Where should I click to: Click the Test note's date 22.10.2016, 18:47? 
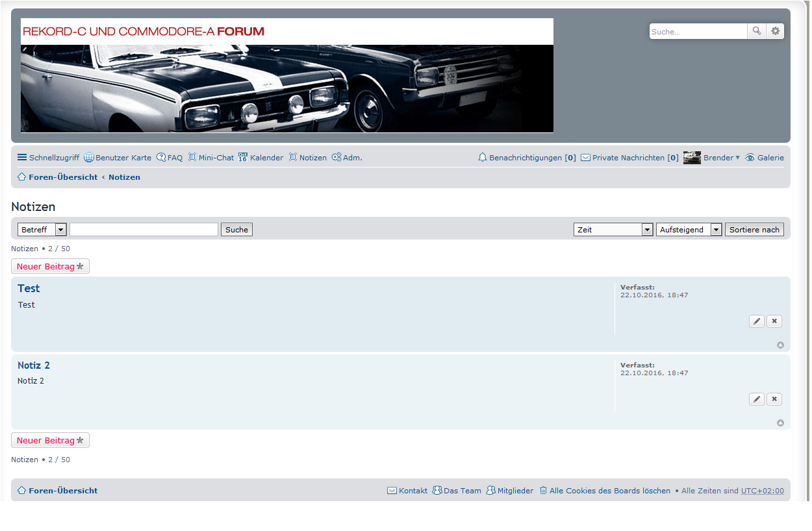(x=654, y=295)
